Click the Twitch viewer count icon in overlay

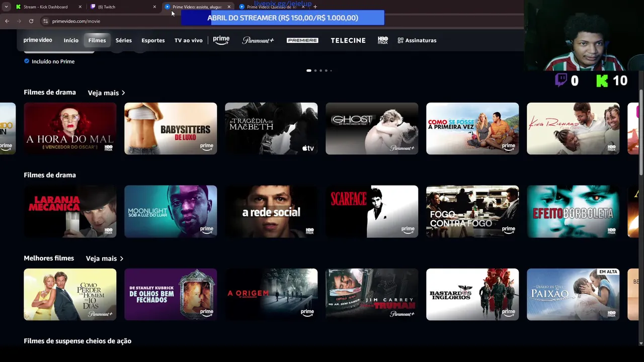point(561,80)
